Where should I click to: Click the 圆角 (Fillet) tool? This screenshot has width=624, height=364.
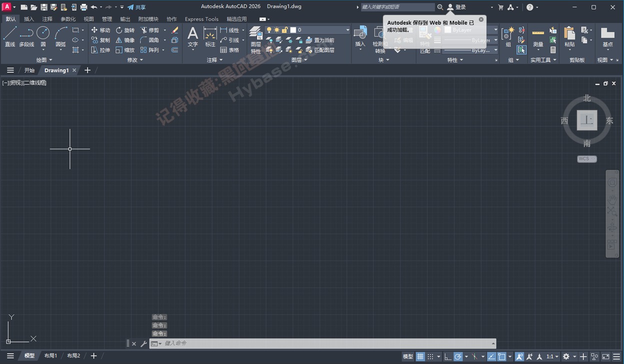point(149,40)
